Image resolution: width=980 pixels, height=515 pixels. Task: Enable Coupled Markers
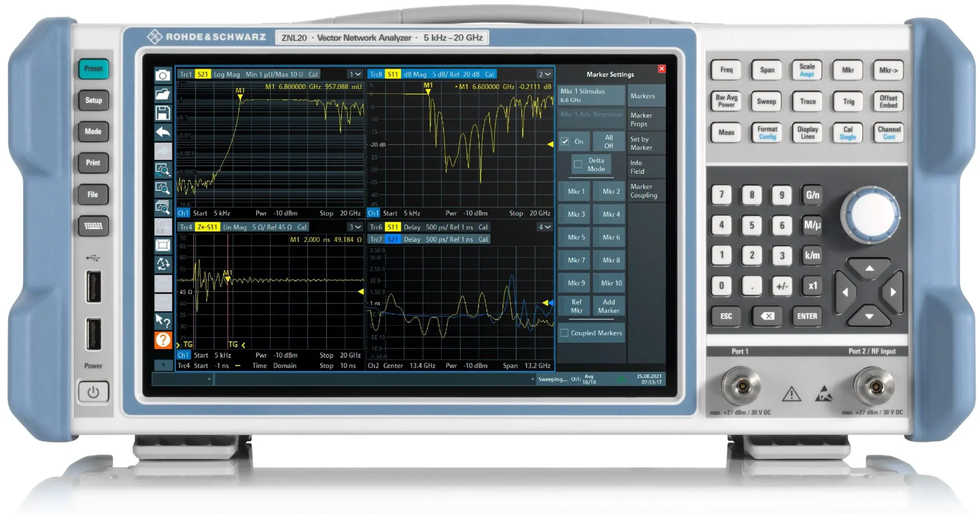[x=564, y=333]
